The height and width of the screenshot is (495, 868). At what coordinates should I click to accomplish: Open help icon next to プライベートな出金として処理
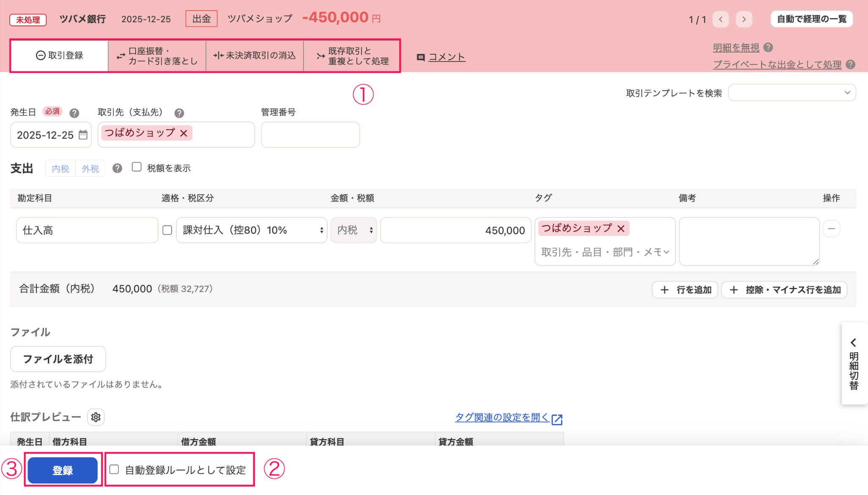pos(850,64)
